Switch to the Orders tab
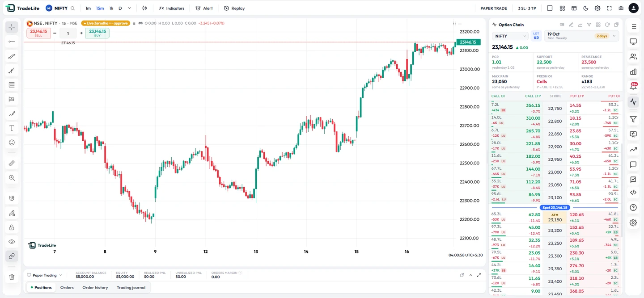This screenshot has width=644, height=298. [x=67, y=287]
